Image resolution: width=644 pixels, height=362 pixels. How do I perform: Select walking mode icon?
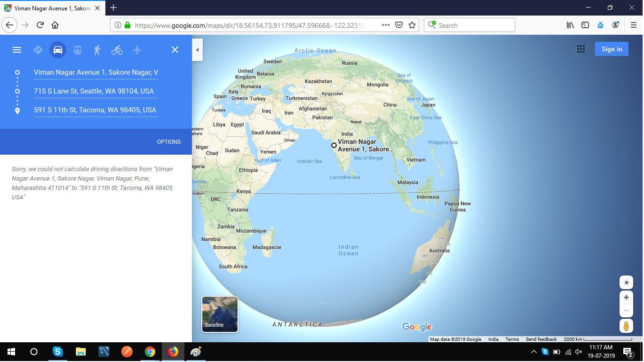(x=97, y=50)
